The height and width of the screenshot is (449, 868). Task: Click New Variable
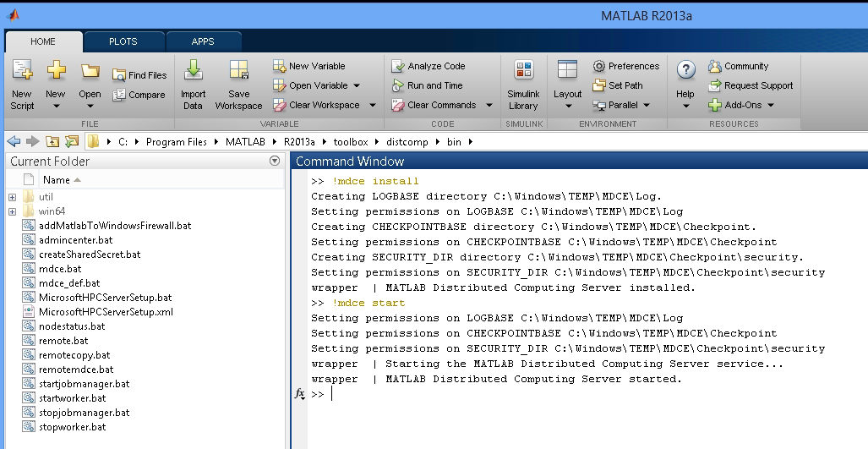[x=308, y=66]
